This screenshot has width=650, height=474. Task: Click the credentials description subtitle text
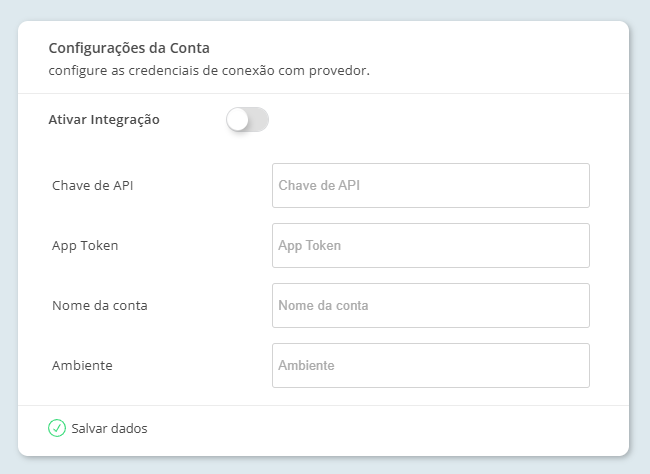coord(209,71)
